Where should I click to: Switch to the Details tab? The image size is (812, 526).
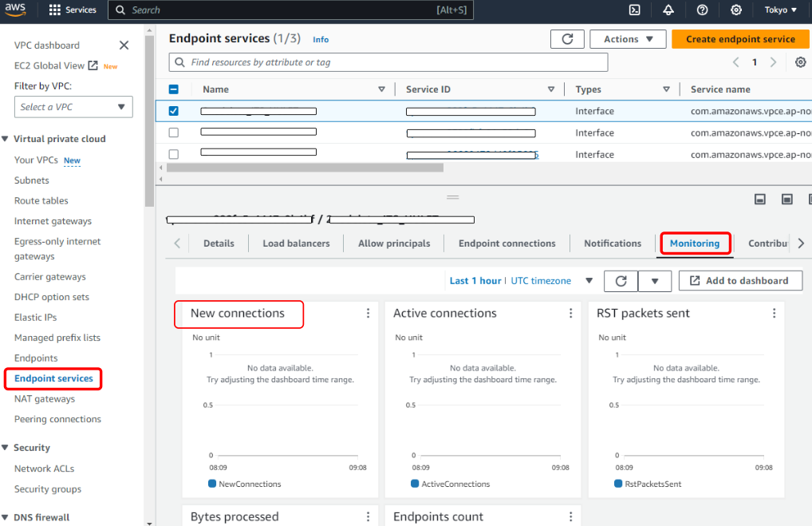tap(219, 243)
